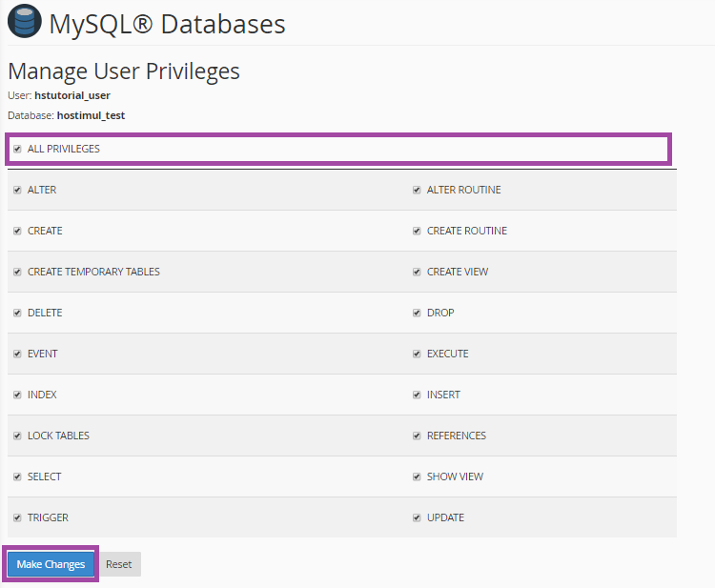Disable the EXECUTE privilege checkbox
715x588 pixels.
tap(417, 355)
